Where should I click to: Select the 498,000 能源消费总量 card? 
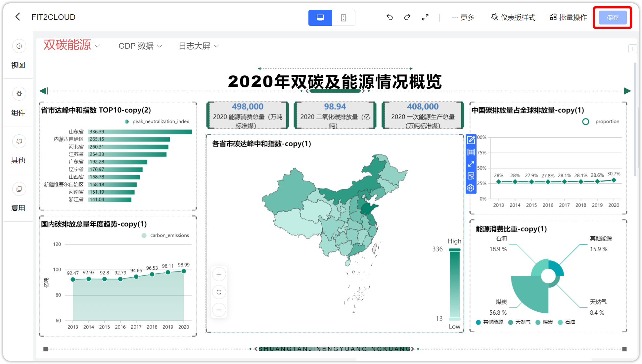(x=248, y=115)
